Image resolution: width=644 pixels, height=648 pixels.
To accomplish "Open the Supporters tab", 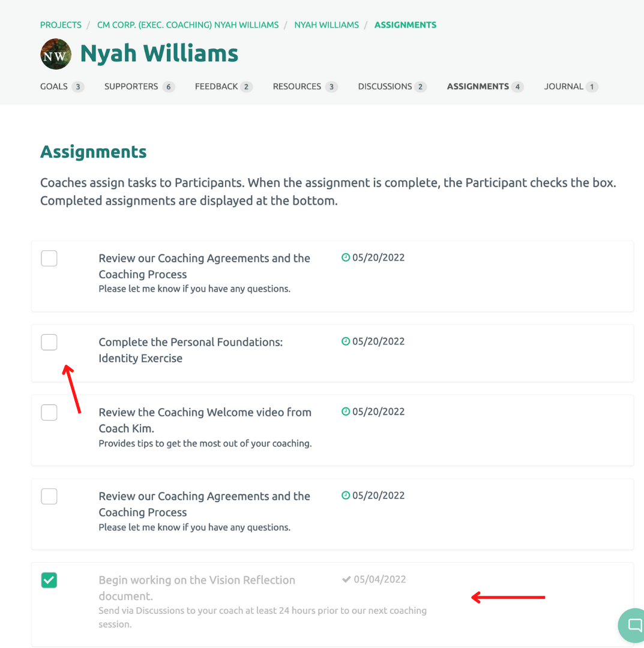I will 139,86.
